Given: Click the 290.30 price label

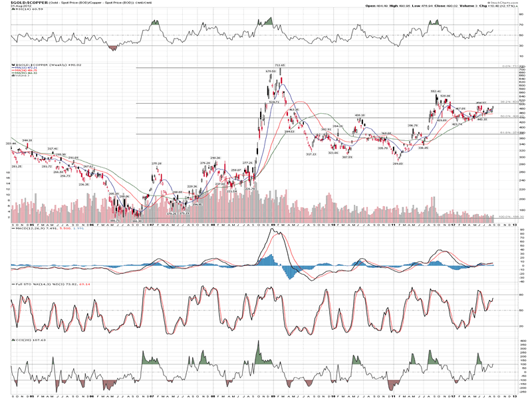Looking at the screenshot, I should 215,158.
